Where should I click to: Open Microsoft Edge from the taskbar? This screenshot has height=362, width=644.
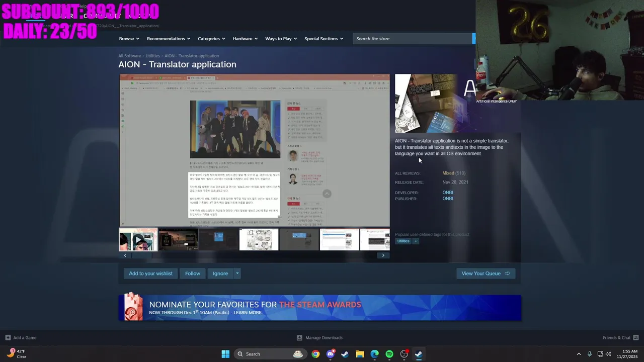(374, 354)
